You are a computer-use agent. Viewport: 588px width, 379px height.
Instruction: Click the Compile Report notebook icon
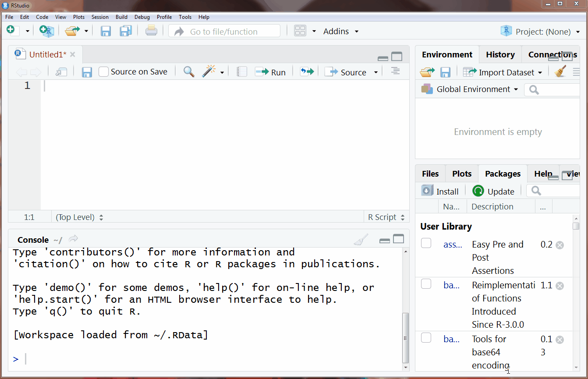pyautogui.click(x=242, y=72)
